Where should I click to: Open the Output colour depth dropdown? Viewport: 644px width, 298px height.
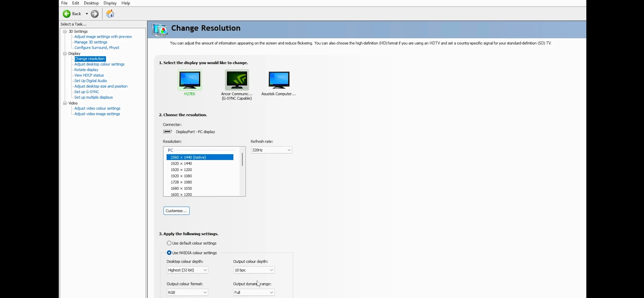point(254,270)
